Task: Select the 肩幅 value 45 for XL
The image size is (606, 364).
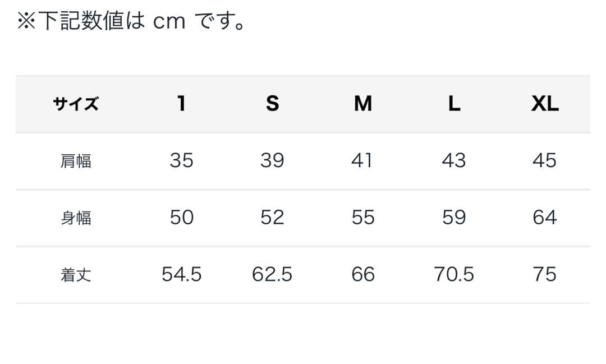Action: click(544, 161)
